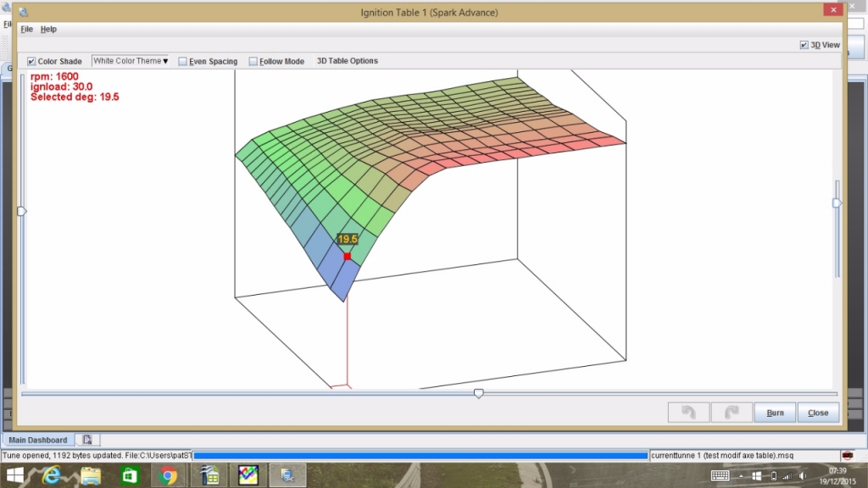868x488 pixels.
Task: Click the blue progress bar in the status bar
Action: [420, 455]
